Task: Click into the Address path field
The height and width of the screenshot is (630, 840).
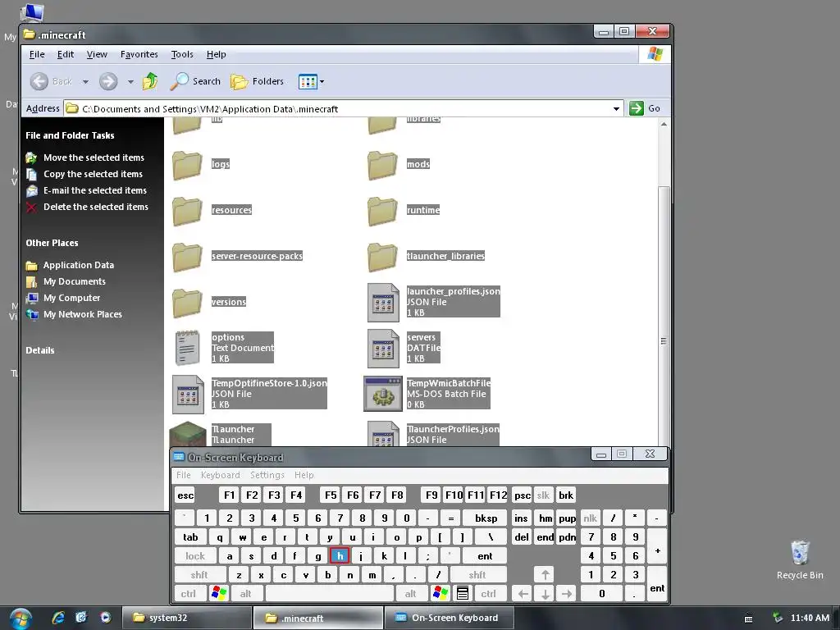Action: (x=343, y=109)
